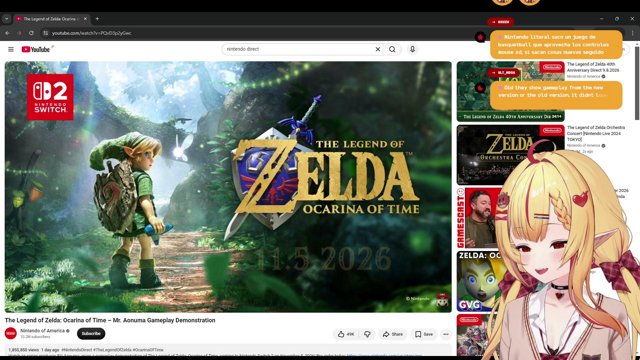Screen dimensions: 640x360
Task: Click the #OcarinaOfTime hashtag
Action: coord(148,350)
